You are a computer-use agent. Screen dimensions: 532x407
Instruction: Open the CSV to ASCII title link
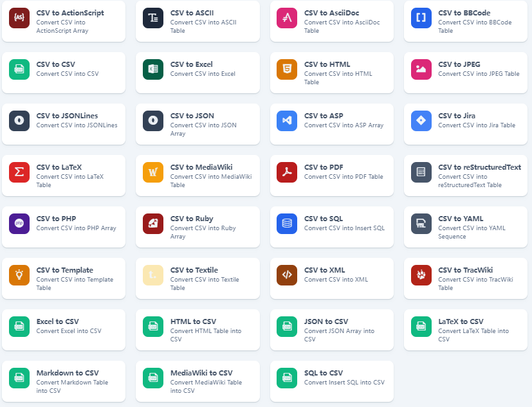coord(192,13)
